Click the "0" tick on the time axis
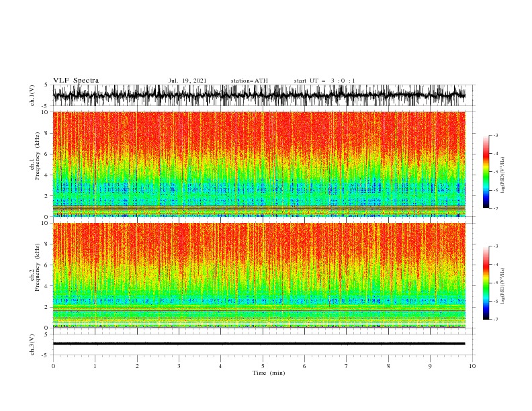 tap(53, 366)
